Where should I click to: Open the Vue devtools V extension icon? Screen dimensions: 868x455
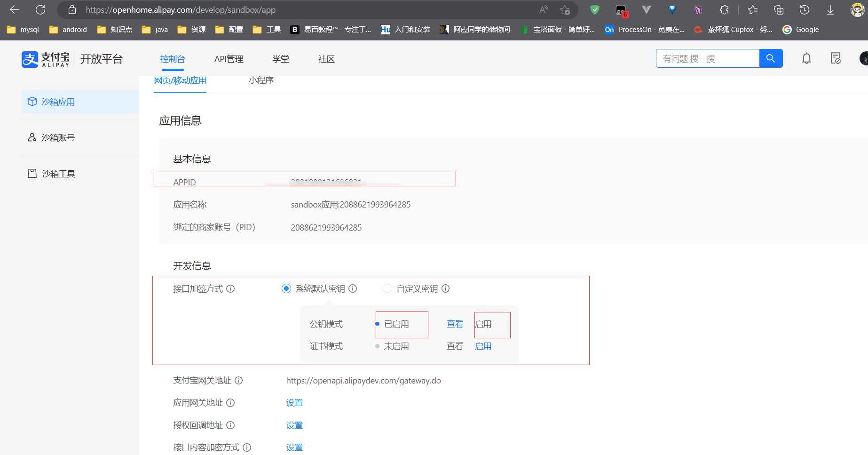tap(647, 9)
